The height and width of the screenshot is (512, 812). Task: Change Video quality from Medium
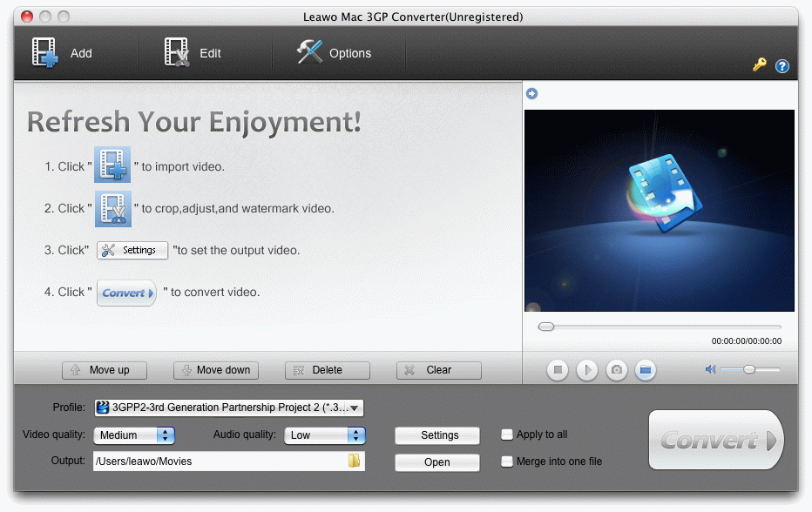pos(134,435)
